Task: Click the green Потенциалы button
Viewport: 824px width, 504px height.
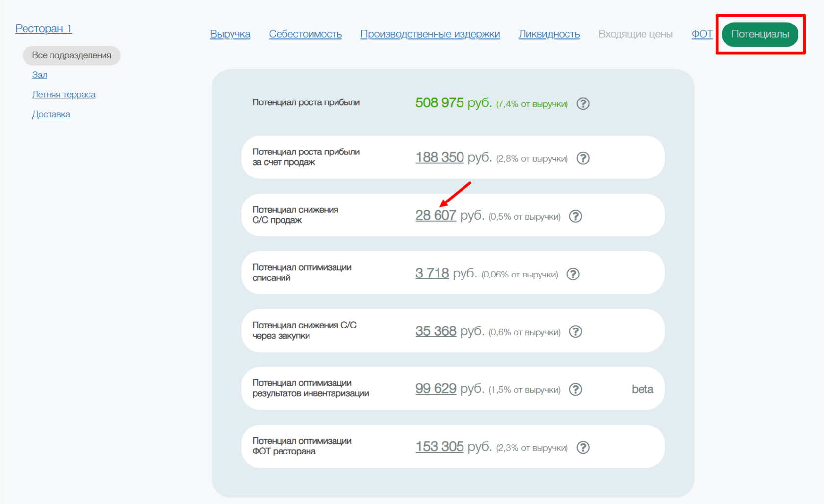Action: pos(760,34)
